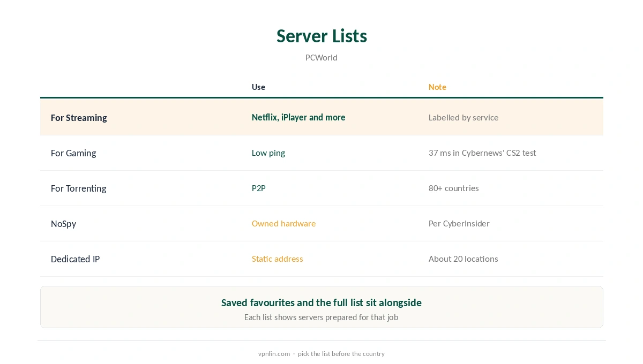Image resolution: width=643 pixels, height=364 pixels.
Task: Click 'Saved favourites and the full list sit alongside'
Action: point(322,303)
